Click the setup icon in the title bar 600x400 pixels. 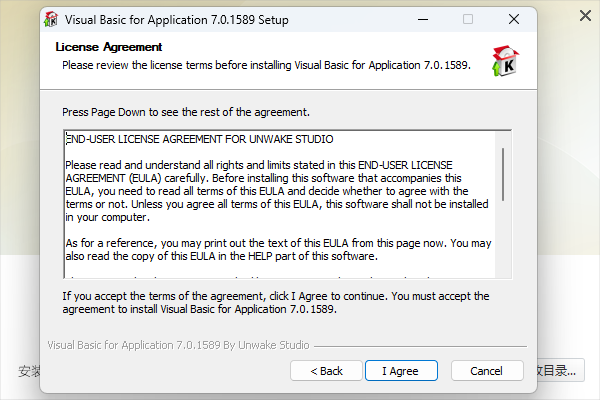pyautogui.click(x=51, y=19)
